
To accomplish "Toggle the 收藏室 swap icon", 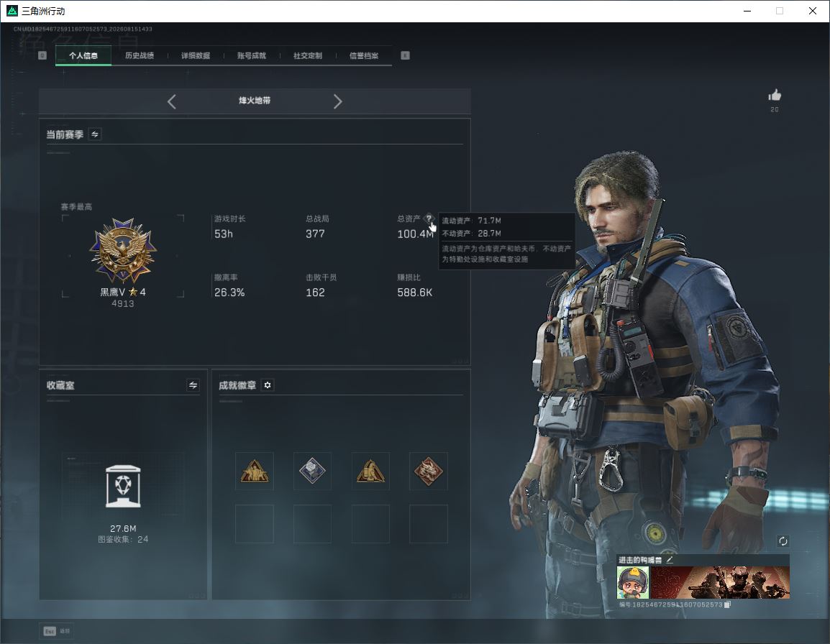I will (193, 385).
